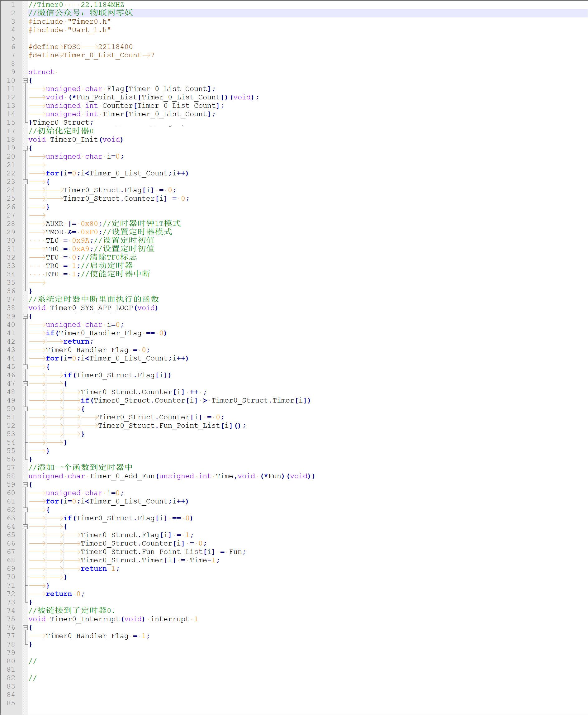Click the line number 85 in the margin

pos(11,703)
